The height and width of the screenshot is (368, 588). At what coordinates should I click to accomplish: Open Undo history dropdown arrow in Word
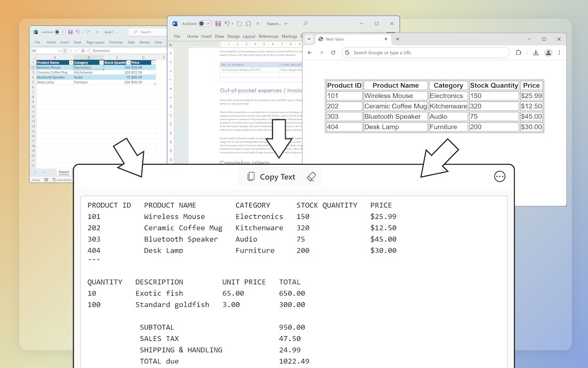click(232, 23)
